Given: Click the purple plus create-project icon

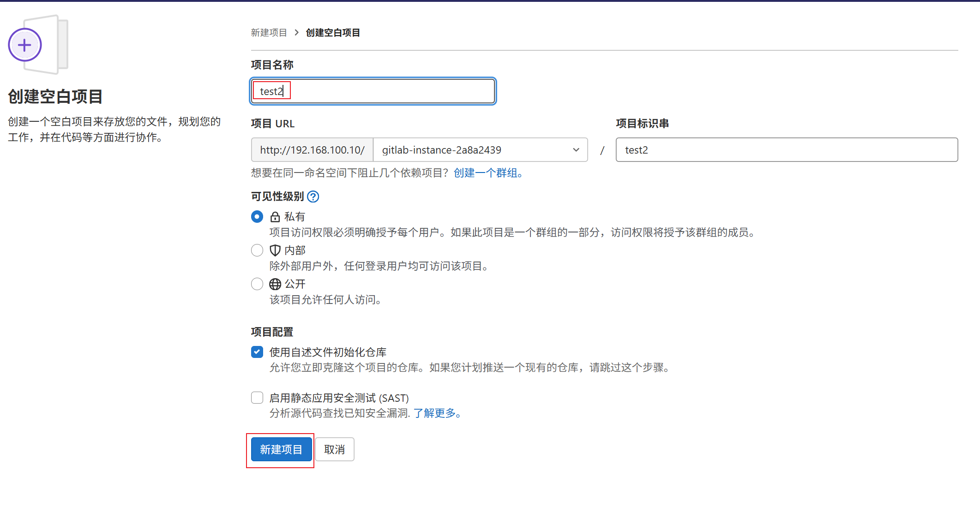Looking at the screenshot, I should [25, 45].
